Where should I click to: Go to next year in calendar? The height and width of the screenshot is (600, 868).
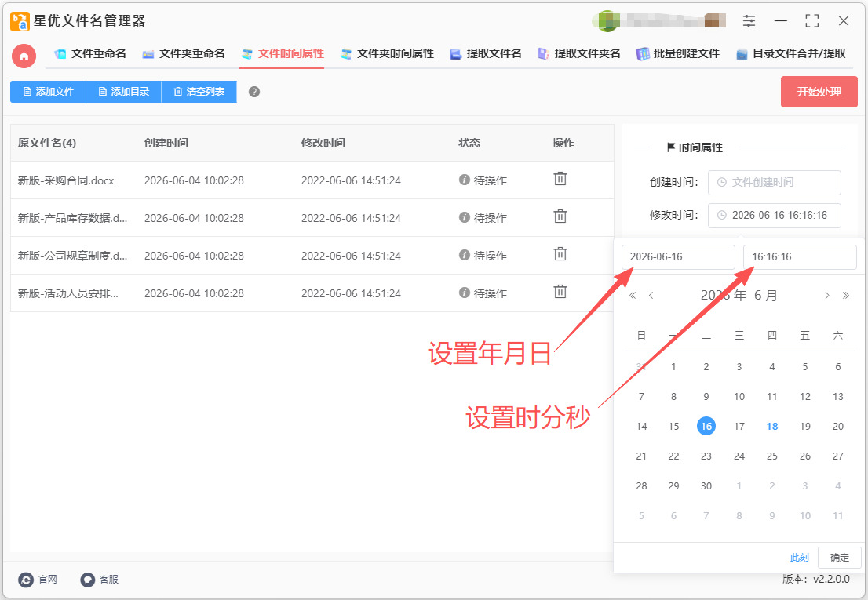pyautogui.click(x=846, y=296)
